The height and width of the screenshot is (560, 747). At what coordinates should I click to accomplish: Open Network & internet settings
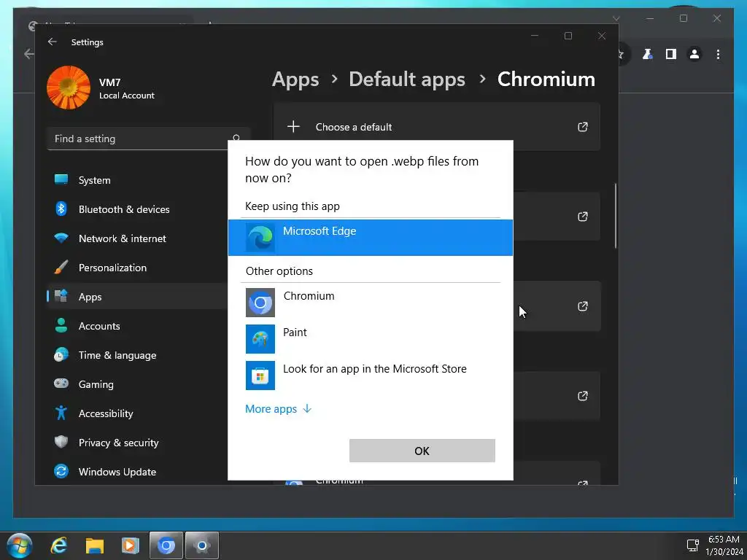click(137, 238)
